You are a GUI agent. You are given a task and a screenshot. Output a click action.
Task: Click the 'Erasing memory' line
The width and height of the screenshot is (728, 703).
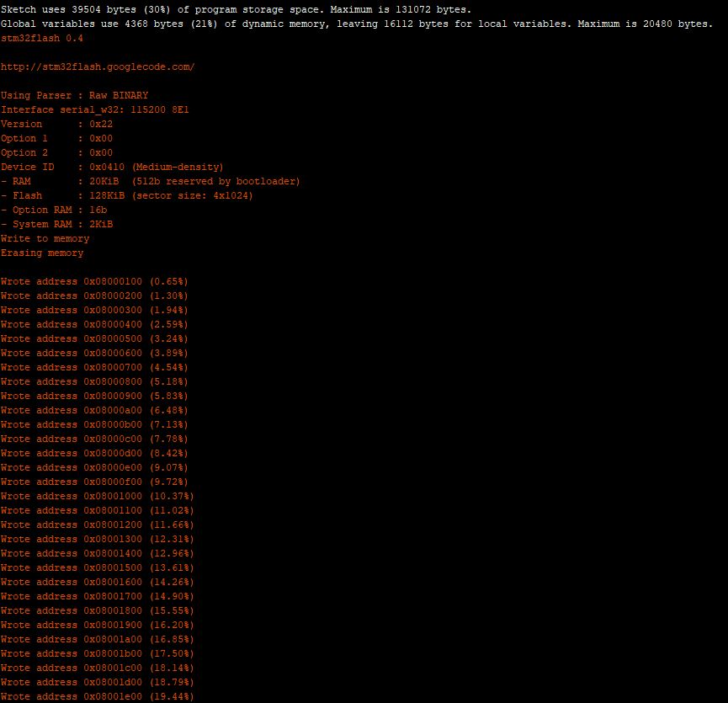(x=42, y=253)
